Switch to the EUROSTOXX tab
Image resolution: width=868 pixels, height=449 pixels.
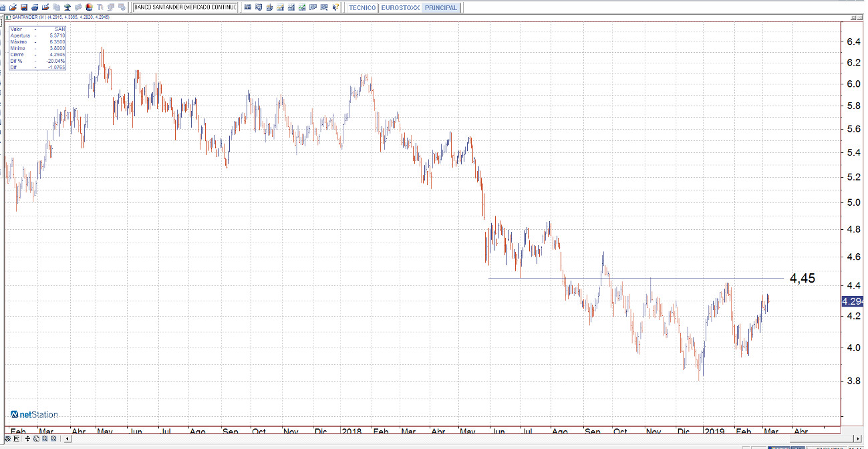pyautogui.click(x=400, y=7)
